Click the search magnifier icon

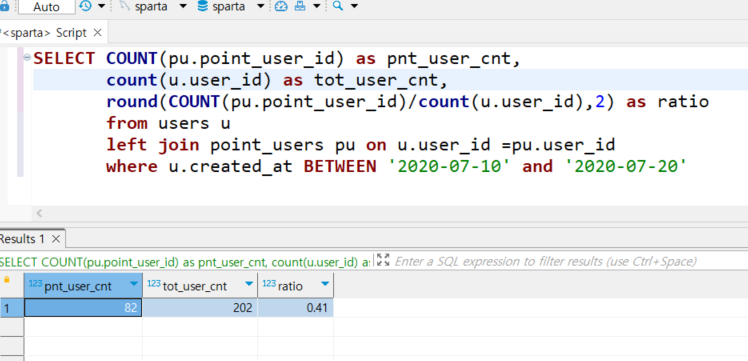(x=338, y=6)
